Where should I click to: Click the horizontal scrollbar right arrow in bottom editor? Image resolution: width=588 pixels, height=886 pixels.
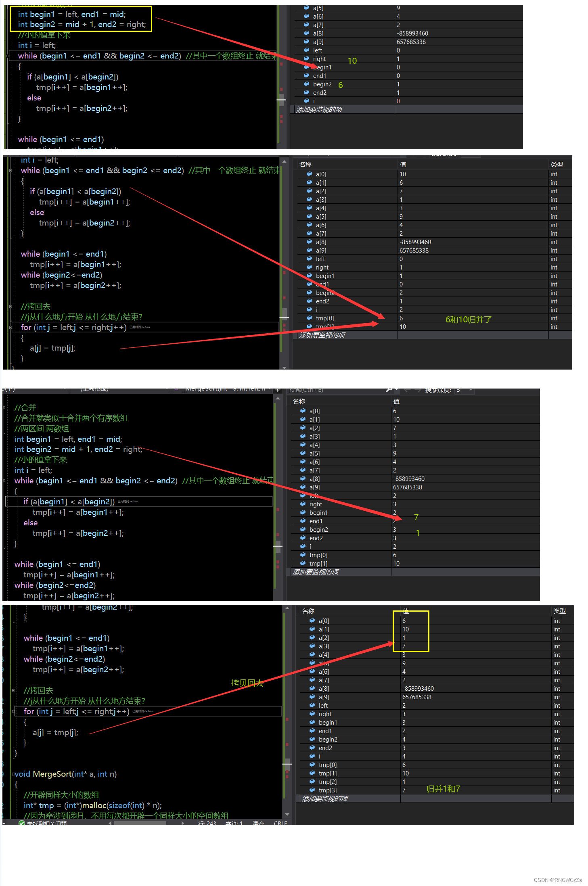click(x=183, y=823)
